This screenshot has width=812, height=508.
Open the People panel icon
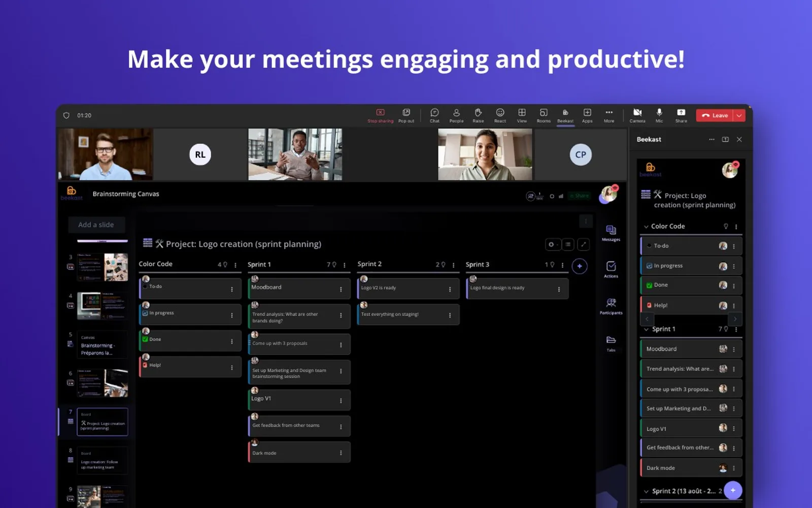456,115
